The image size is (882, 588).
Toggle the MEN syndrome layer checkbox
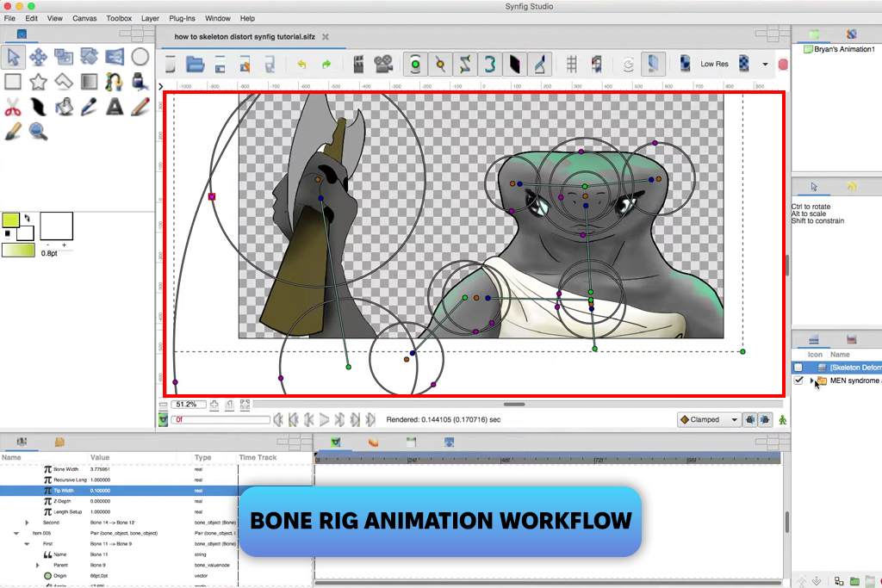798,381
